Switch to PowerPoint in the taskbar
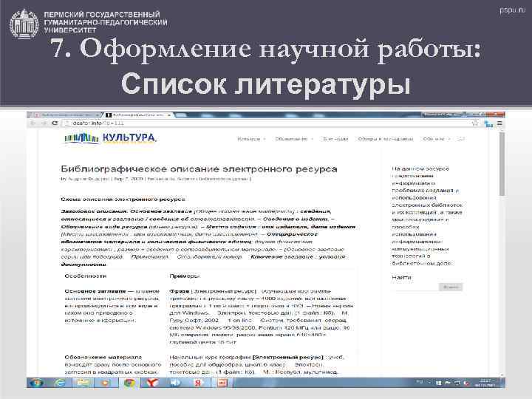 [x=222, y=383]
